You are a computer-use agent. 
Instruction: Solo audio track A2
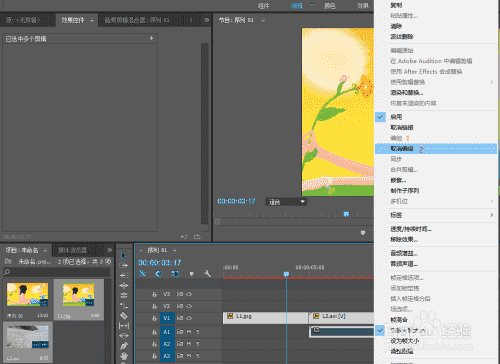[198, 344]
